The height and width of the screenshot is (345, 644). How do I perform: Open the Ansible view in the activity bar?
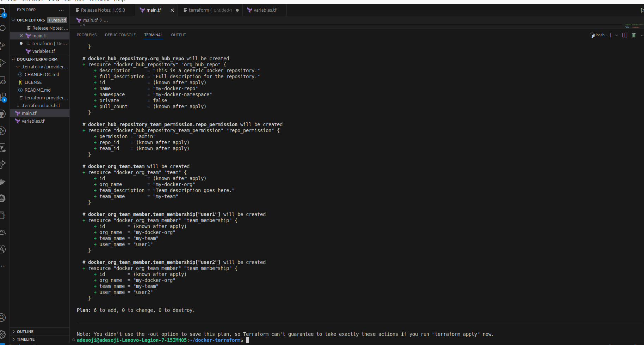pyautogui.click(x=3, y=249)
